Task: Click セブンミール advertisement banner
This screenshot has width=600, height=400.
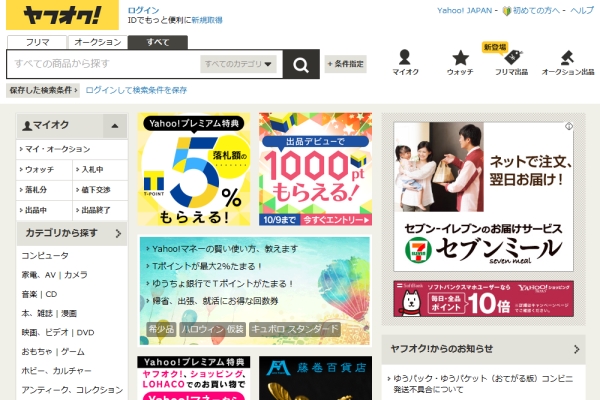Action: coord(483,197)
